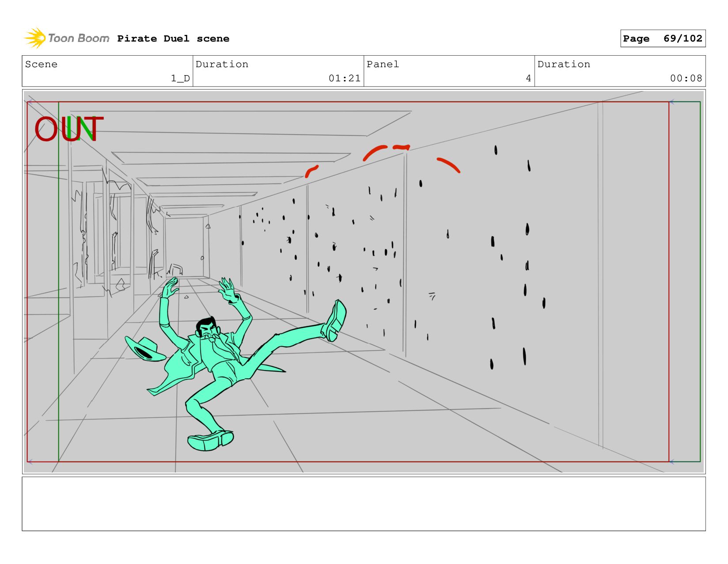Click the scene value '1_D'
The image size is (728, 564).
(x=180, y=79)
